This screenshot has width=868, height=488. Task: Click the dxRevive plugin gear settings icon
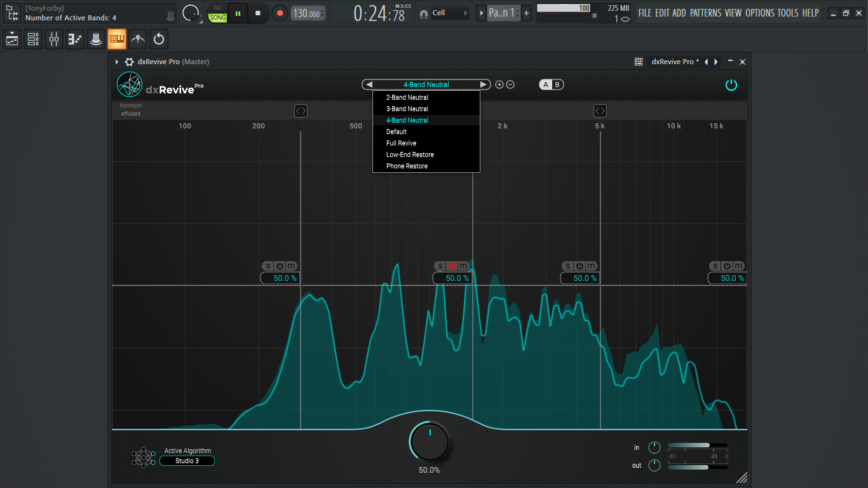(x=129, y=62)
